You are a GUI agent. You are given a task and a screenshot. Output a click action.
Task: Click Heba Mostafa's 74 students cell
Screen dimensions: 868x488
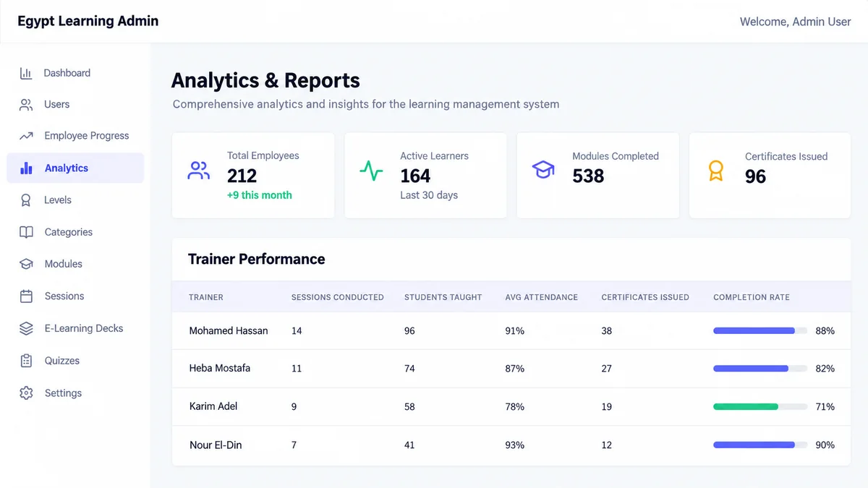pyautogui.click(x=409, y=369)
